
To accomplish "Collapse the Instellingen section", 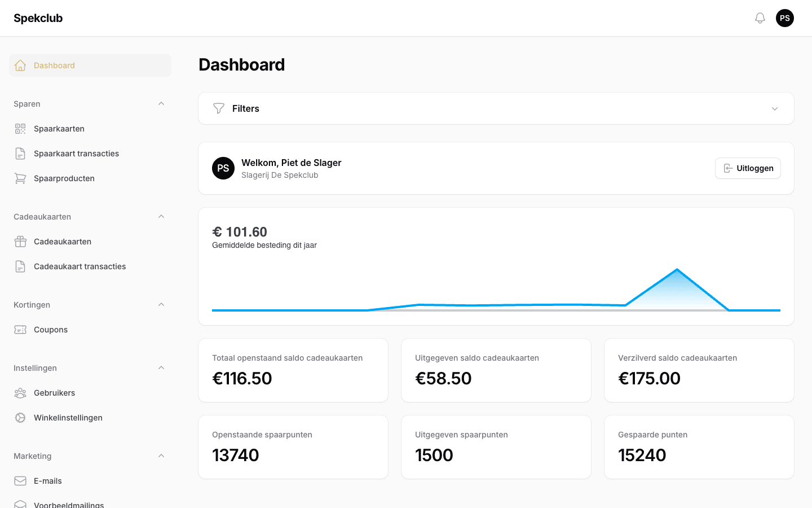I will tap(161, 368).
